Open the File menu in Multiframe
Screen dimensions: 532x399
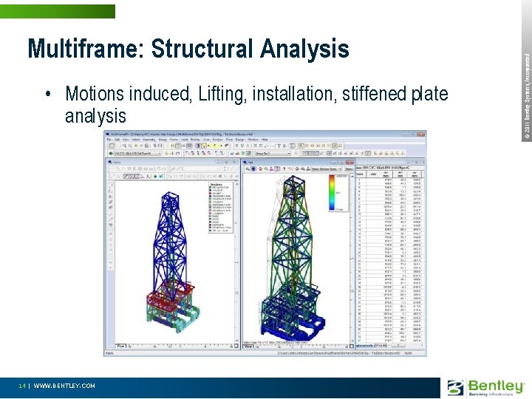pyautogui.click(x=109, y=140)
